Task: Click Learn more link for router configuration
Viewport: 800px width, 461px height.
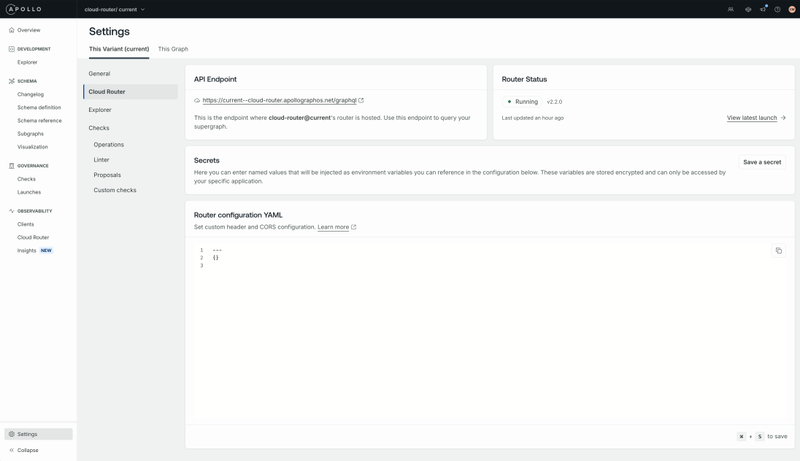Action: [x=333, y=227]
